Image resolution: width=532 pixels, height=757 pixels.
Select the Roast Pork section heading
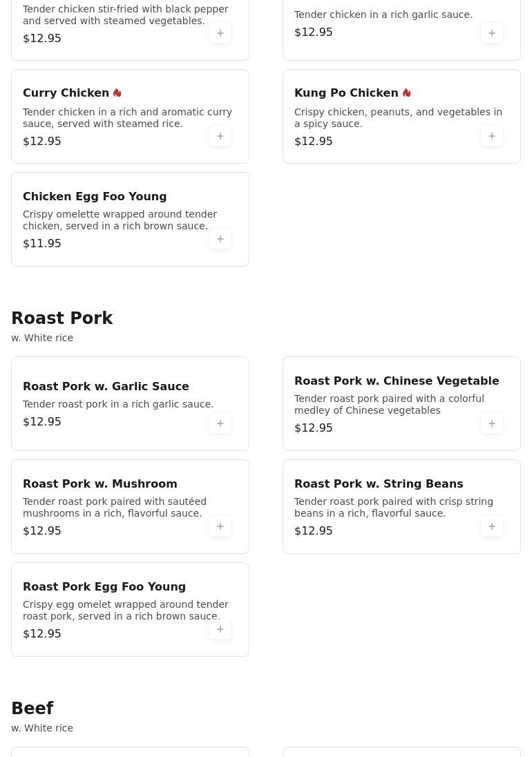point(61,318)
